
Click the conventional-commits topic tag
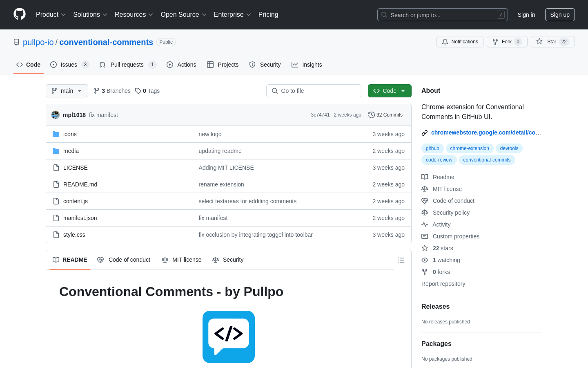[487, 160]
